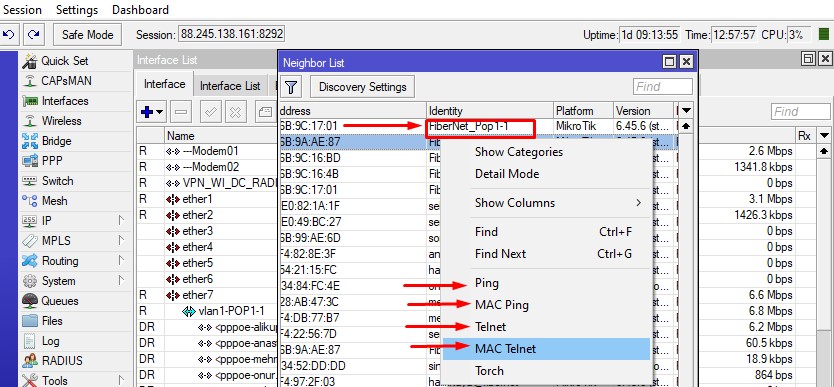The image size is (834, 387).
Task: Switch to the Interface List tab
Action: [x=230, y=86]
